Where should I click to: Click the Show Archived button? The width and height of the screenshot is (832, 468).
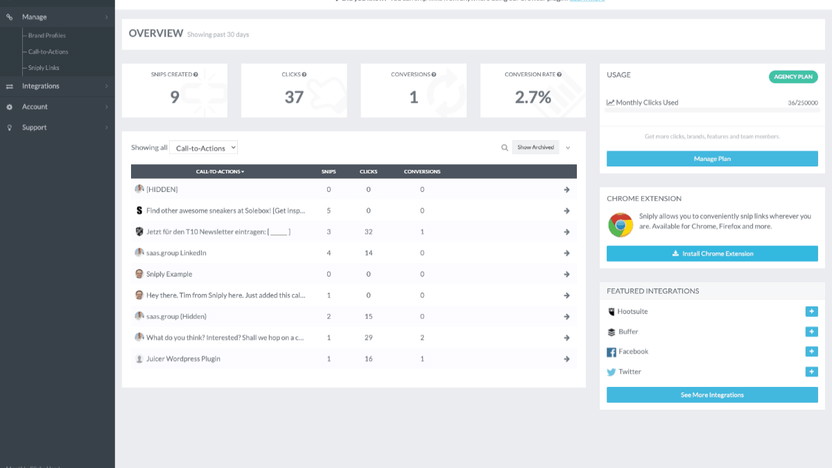[535, 148]
